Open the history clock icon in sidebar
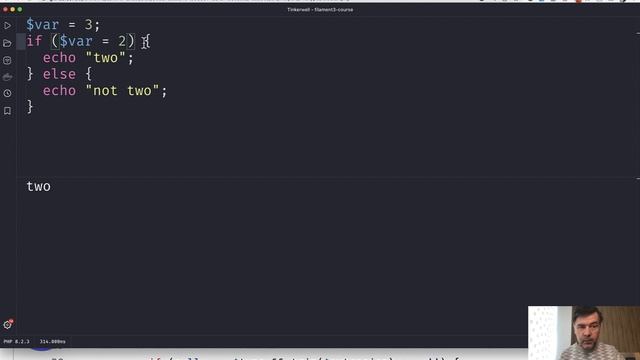The height and width of the screenshot is (360, 640). [7, 93]
